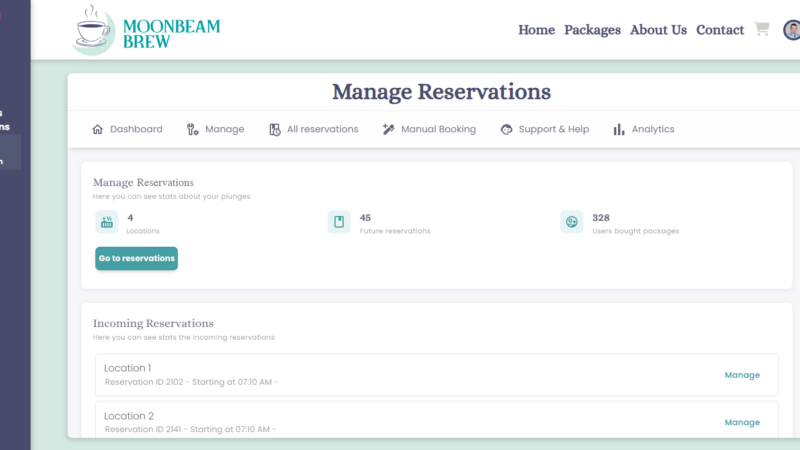
Task: Click the Manual Booking wand icon
Action: click(x=388, y=129)
